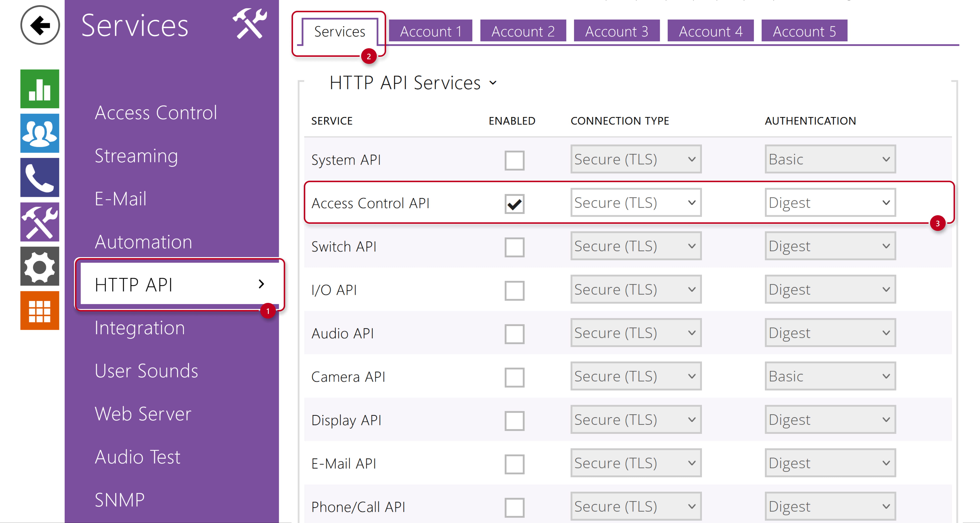Open the Services section with the tools icon
Image resolution: width=980 pixels, height=523 pixels.
click(40, 222)
